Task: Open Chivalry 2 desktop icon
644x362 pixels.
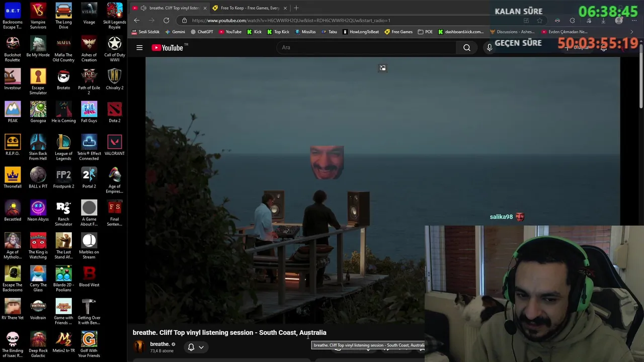Action: (115, 79)
